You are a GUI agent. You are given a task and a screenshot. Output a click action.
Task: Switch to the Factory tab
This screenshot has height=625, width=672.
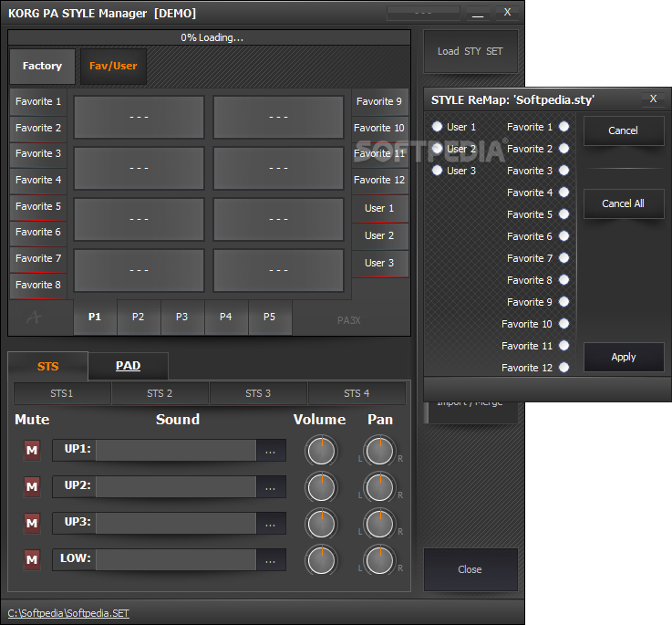pos(43,66)
